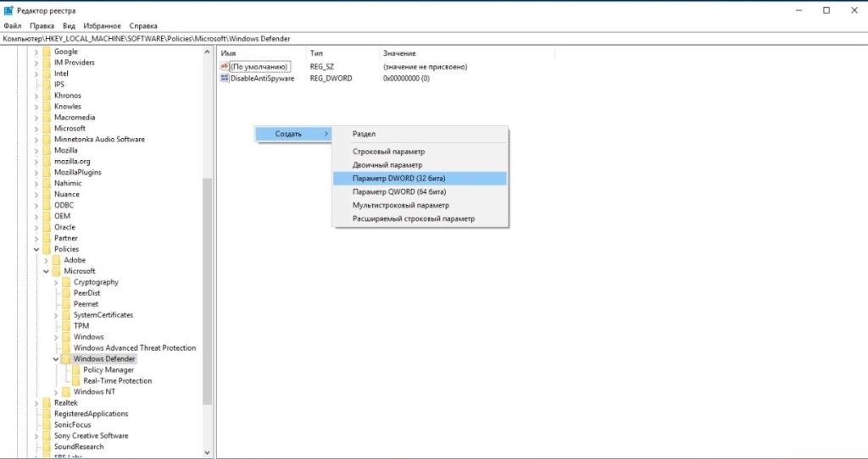This screenshot has height=459, width=868.
Task: Click the Google folder icon
Action: pyautogui.click(x=47, y=52)
